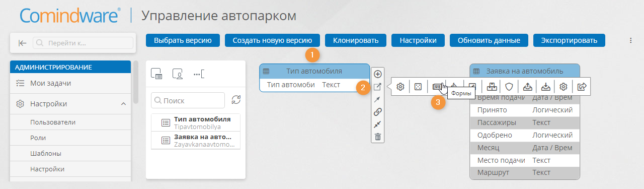Click the Тип автомоби Текст attribute row
The width and height of the screenshot is (644, 189).
click(314, 85)
